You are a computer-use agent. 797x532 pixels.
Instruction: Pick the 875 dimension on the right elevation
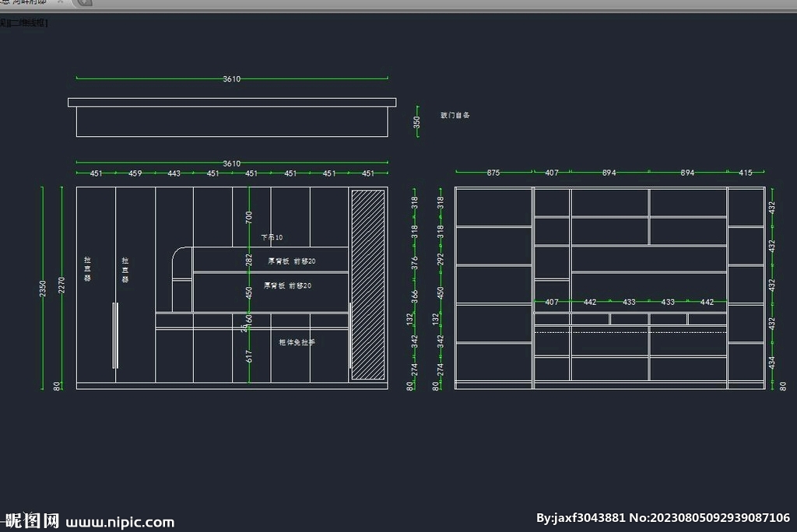click(x=493, y=173)
